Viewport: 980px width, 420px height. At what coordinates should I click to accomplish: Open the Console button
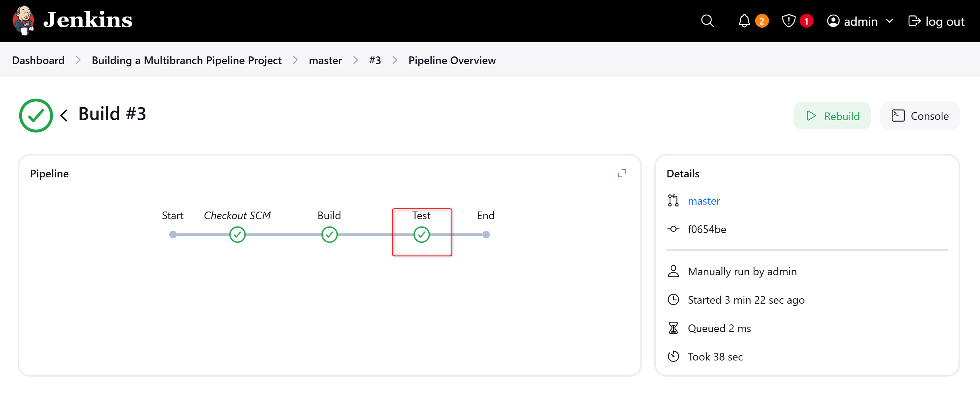pos(920,116)
